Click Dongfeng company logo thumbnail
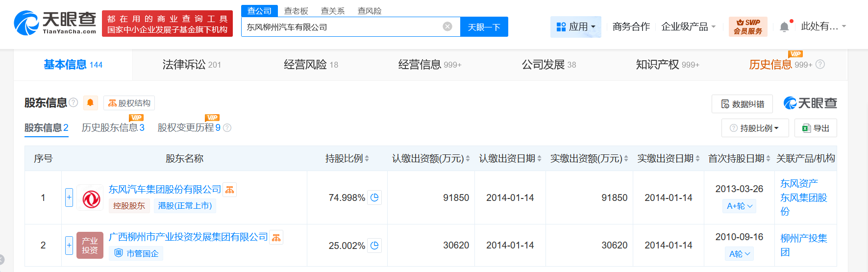This screenshot has height=272, width=868. coord(90,198)
